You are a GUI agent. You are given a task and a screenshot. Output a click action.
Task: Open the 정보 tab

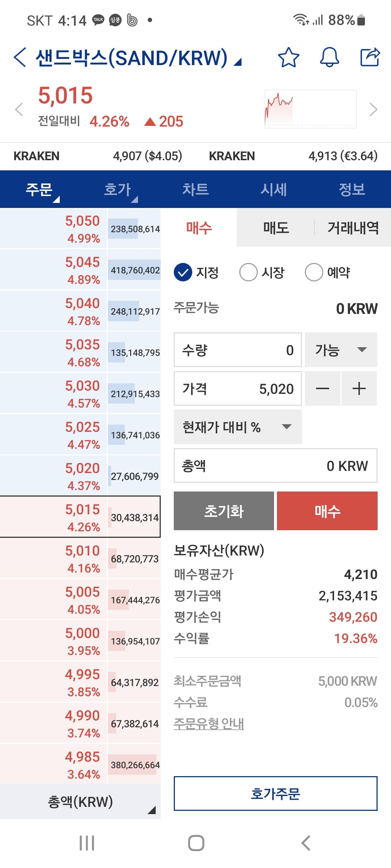click(352, 190)
